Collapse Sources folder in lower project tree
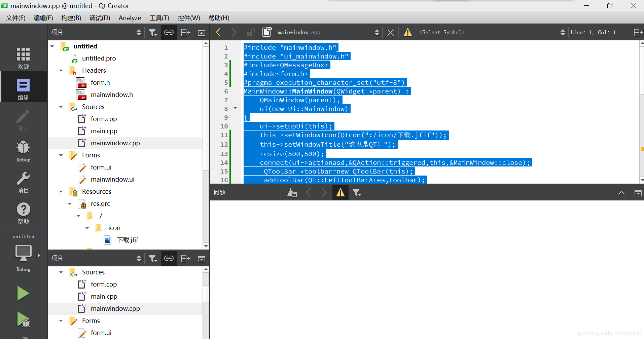644x339 pixels. coord(61,272)
